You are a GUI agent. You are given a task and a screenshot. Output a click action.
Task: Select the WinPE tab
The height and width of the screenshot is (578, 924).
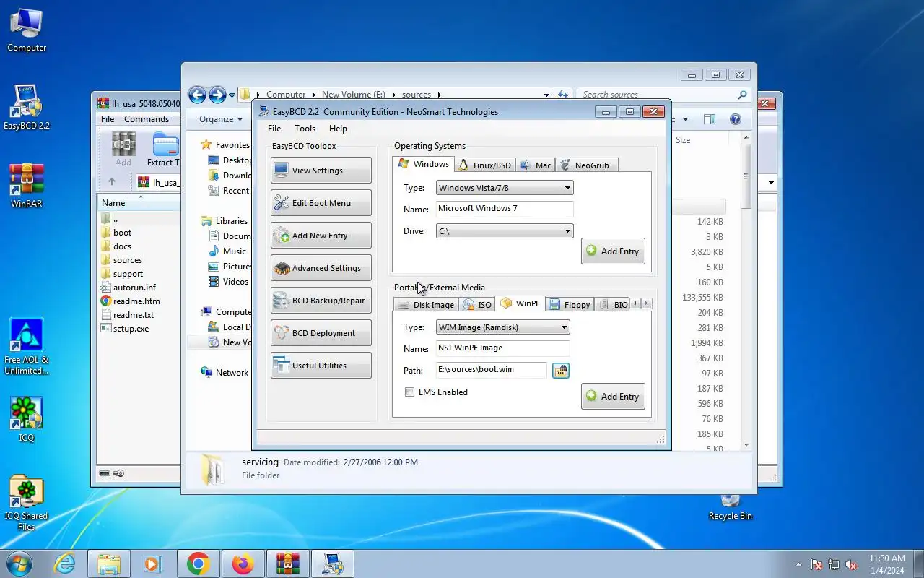520,303
